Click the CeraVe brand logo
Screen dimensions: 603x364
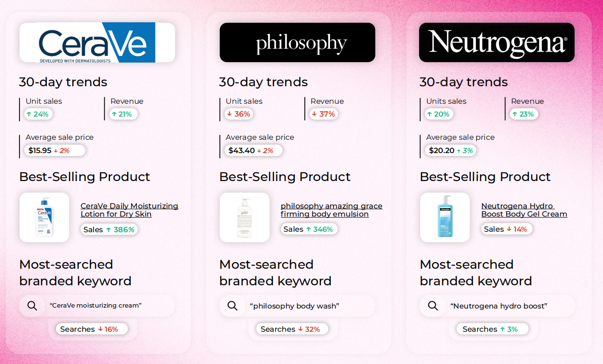(x=97, y=42)
